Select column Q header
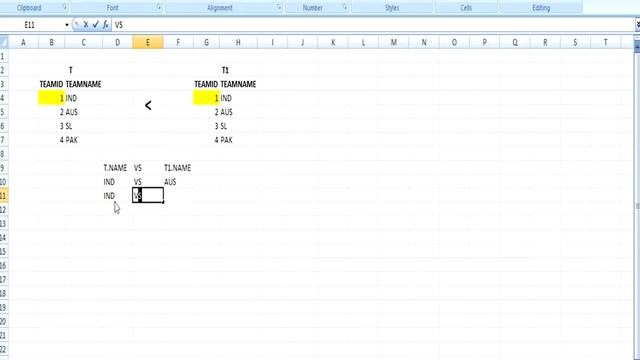The height and width of the screenshot is (360, 640). tap(515, 42)
